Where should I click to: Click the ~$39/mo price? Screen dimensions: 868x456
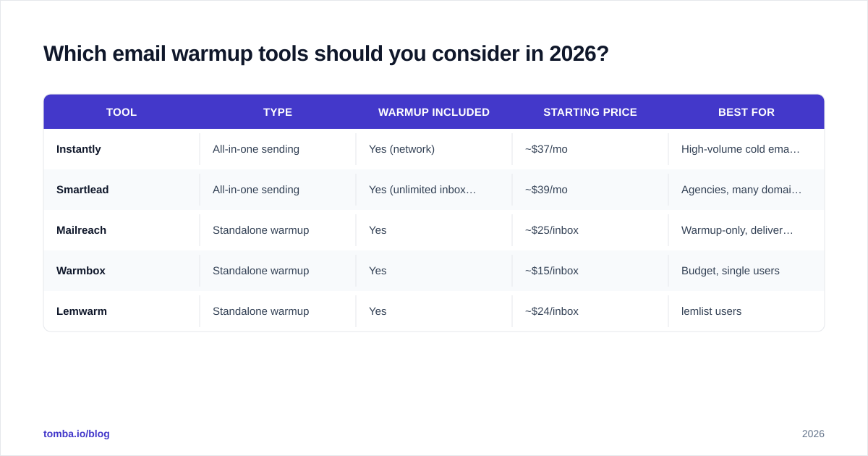click(546, 190)
